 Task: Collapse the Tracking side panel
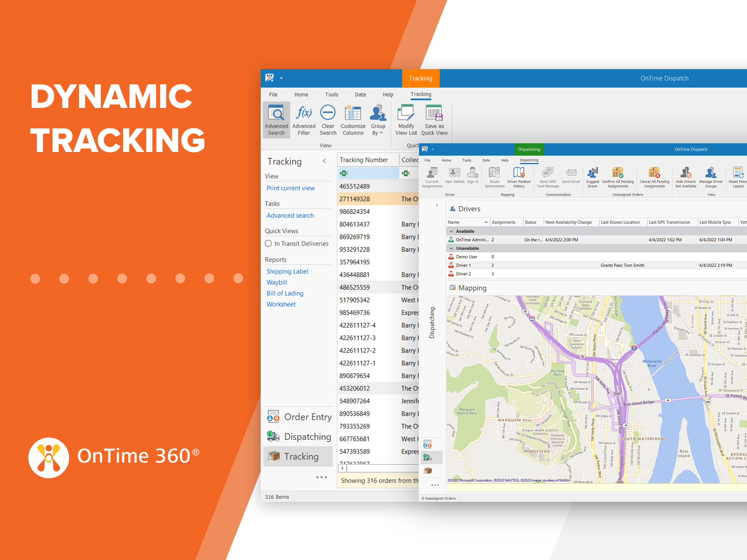[324, 161]
